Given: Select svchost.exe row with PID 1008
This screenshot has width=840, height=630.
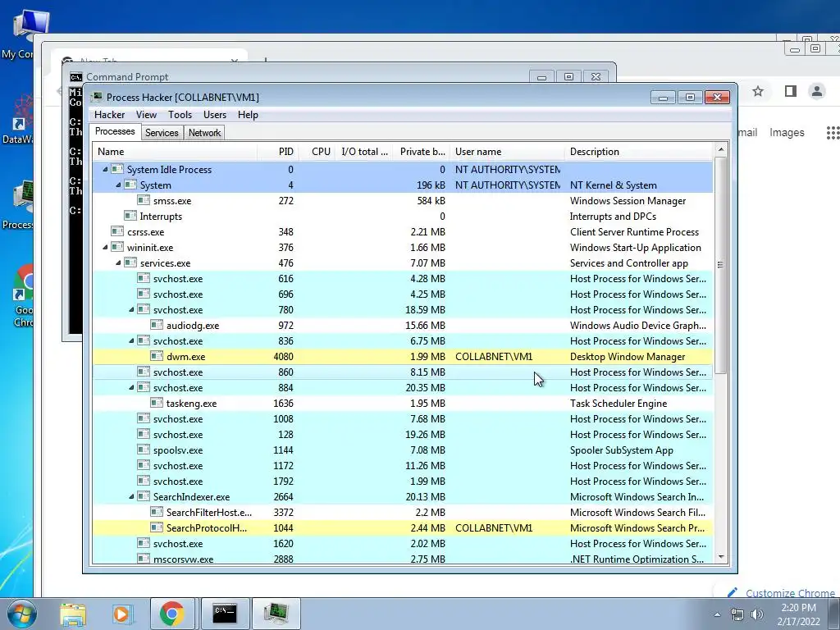Looking at the screenshot, I should 403,418.
